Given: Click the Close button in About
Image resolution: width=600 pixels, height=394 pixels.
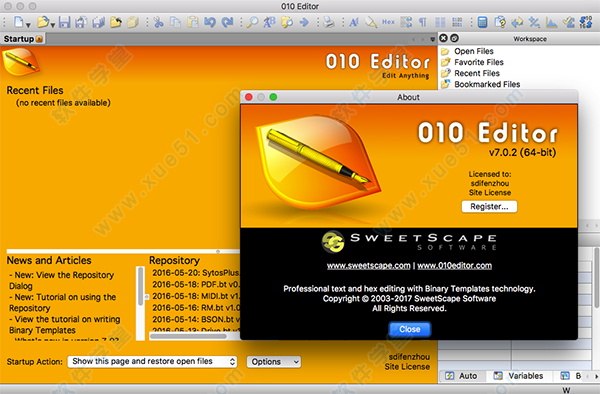Looking at the screenshot, I should [410, 329].
